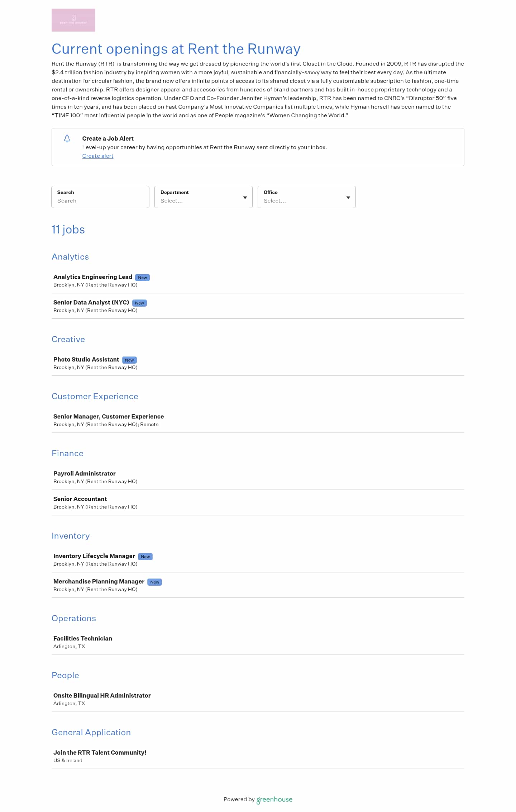The width and height of the screenshot is (516, 812).
Task: Click the job alert bell icon
Action: tap(67, 138)
